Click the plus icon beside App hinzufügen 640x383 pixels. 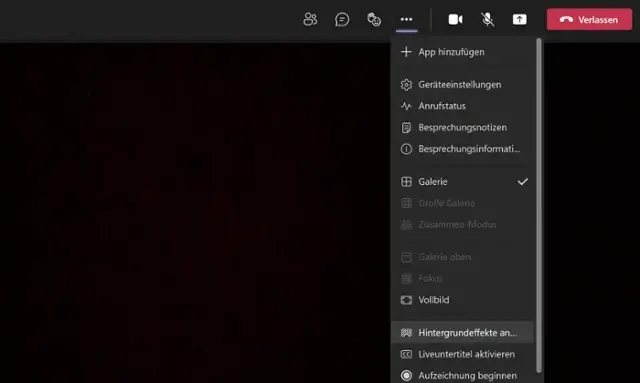[x=406, y=52]
